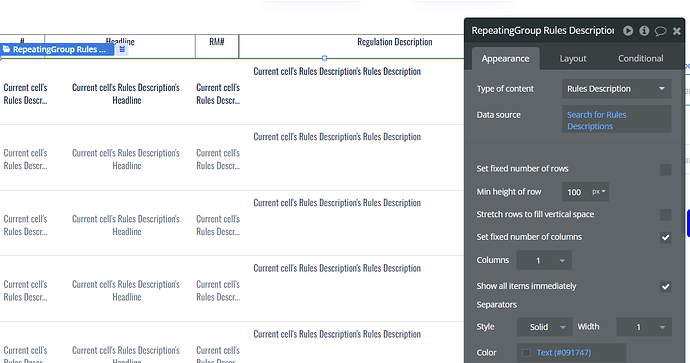Image resolution: width=690 pixels, height=363 pixels.
Task: Switch to the Conditional tab
Action: pos(641,59)
